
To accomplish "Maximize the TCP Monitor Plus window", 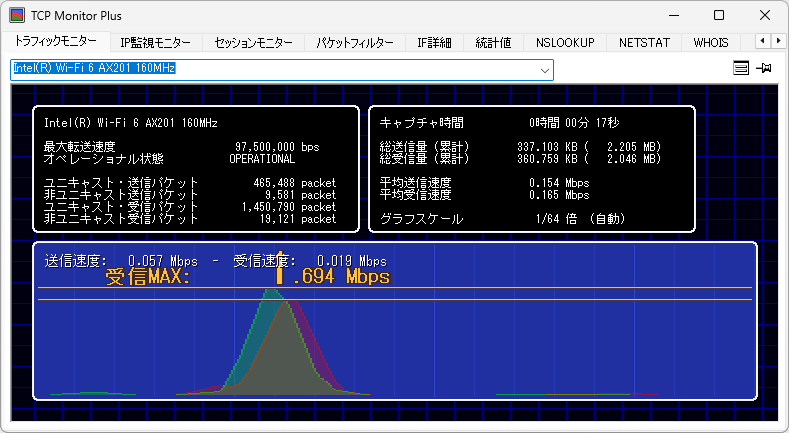I will pyautogui.click(x=719, y=15).
